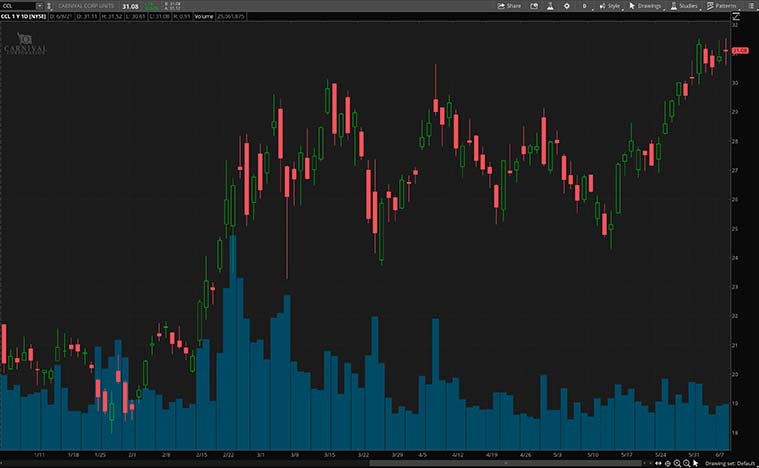
Task: Click the link icon beside symbol box
Action: [50, 5]
